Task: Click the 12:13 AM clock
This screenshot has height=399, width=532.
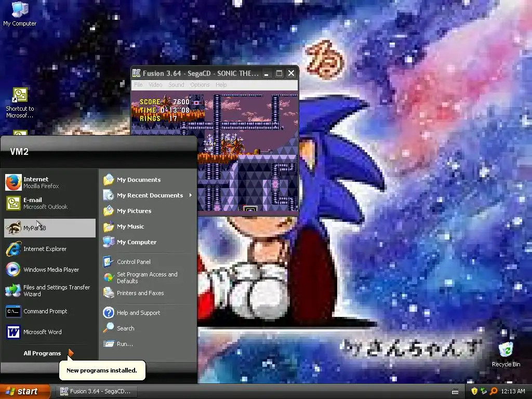Action: pos(513,391)
